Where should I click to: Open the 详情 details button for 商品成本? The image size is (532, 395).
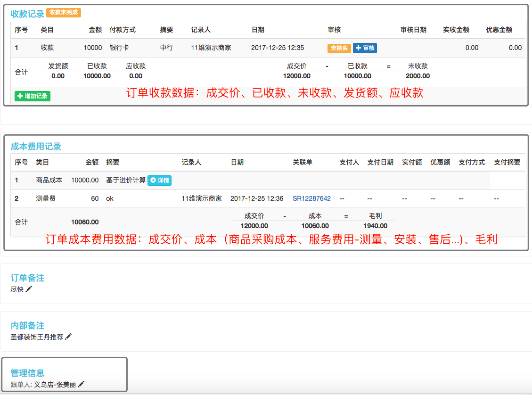pos(159,180)
